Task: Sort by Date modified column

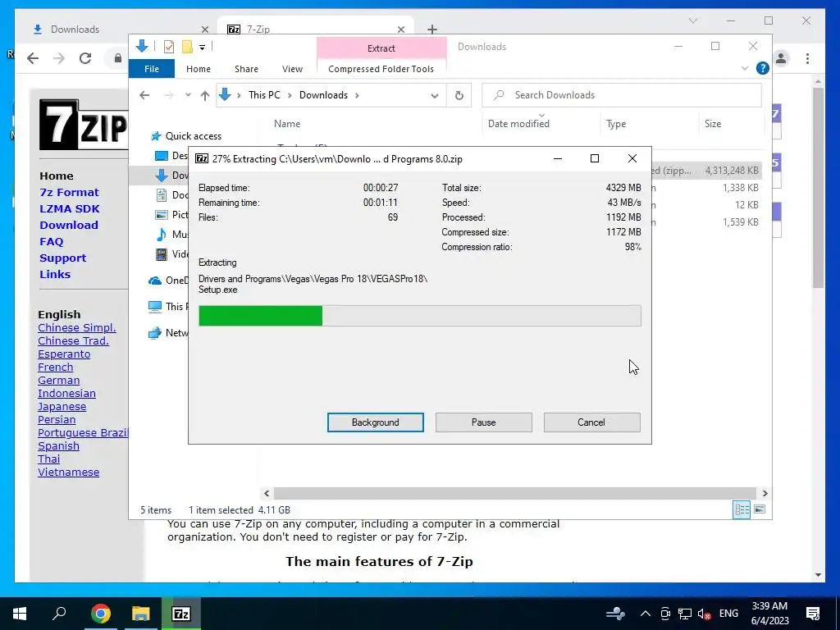Action: tap(518, 124)
